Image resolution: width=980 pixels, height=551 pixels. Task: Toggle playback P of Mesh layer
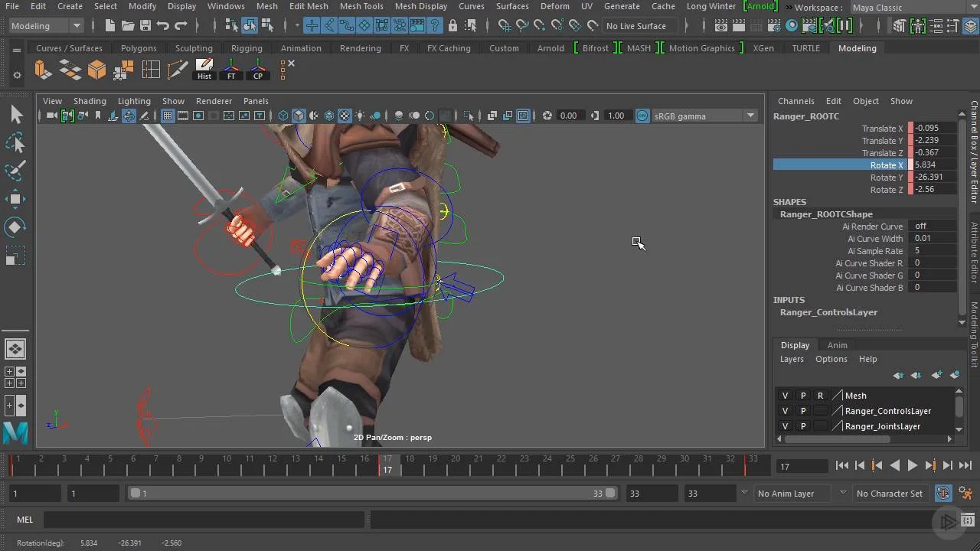(x=803, y=396)
